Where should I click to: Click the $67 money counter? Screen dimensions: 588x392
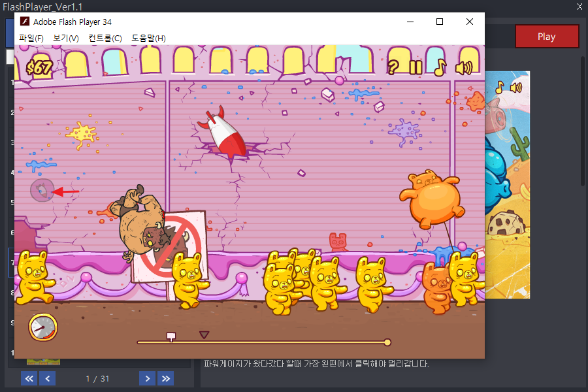pos(39,68)
